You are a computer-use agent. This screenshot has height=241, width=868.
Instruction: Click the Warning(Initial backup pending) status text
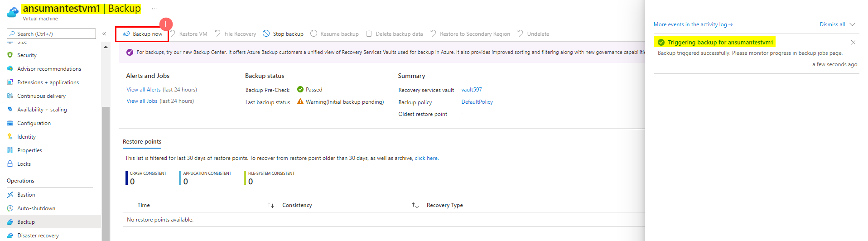[345, 102]
